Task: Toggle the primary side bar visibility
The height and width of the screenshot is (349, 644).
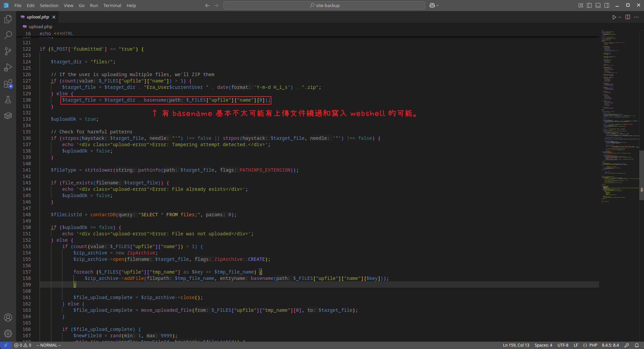Action: point(589,5)
